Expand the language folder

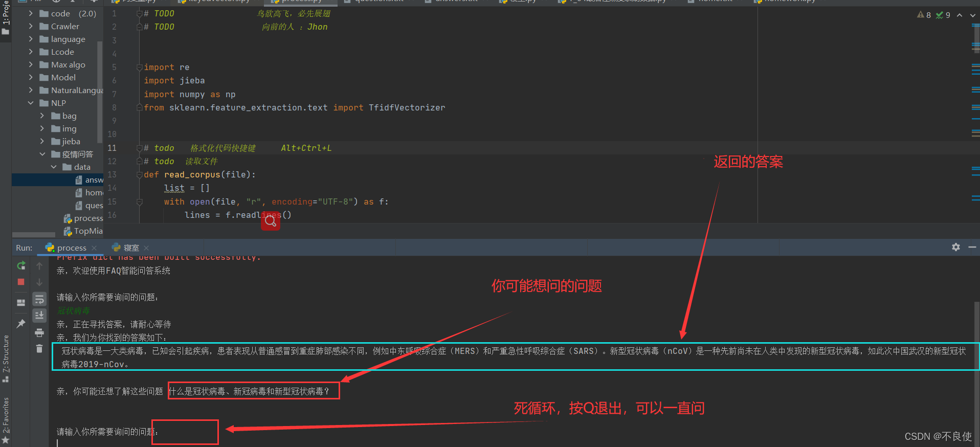(x=31, y=39)
